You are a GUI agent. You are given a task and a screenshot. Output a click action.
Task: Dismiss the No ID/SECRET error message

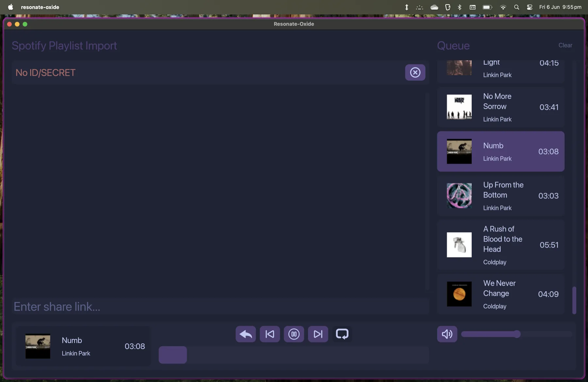[415, 72]
